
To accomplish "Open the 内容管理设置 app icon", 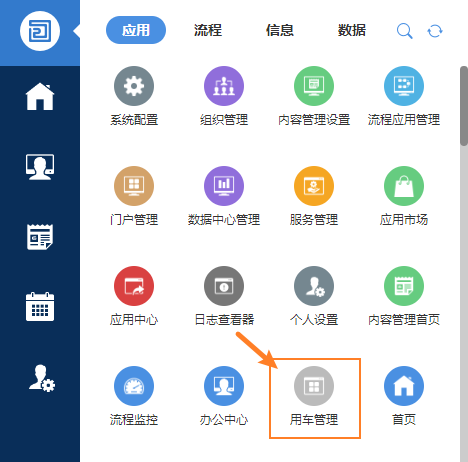I will coord(314,86).
